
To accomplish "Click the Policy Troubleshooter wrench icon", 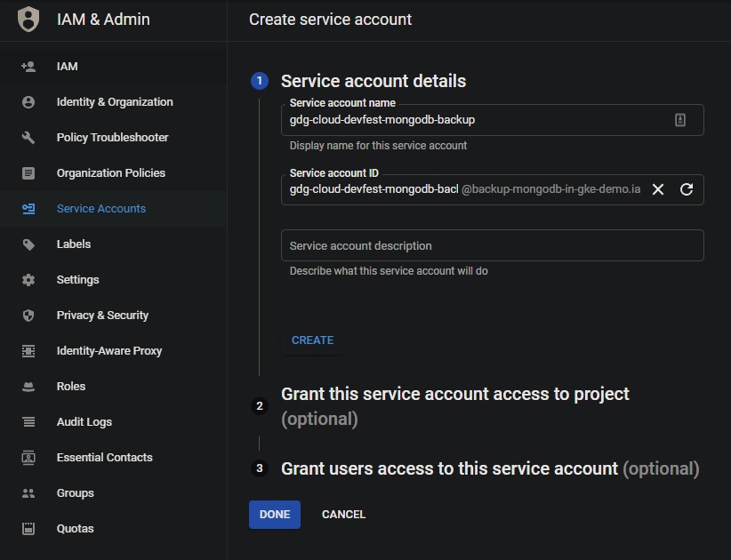I will coord(28,138).
